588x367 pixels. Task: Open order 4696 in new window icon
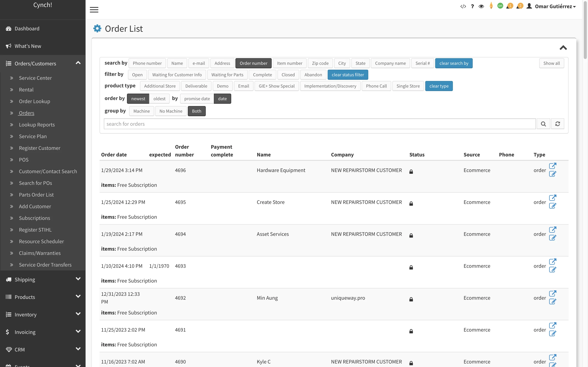tap(553, 166)
